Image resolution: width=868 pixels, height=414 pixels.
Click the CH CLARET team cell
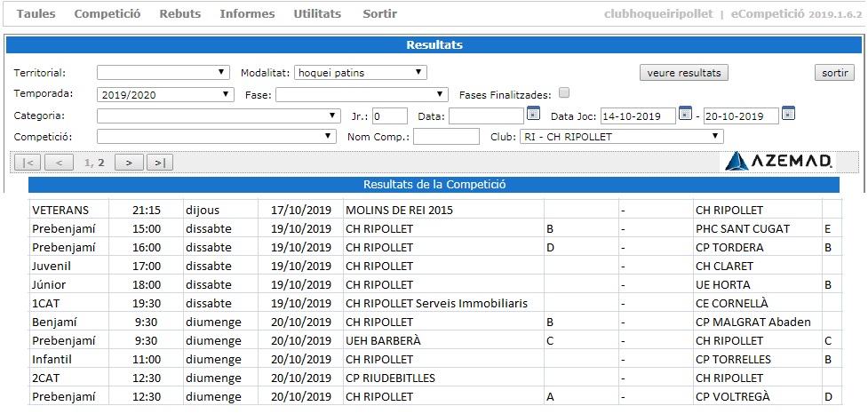tap(757, 267)
